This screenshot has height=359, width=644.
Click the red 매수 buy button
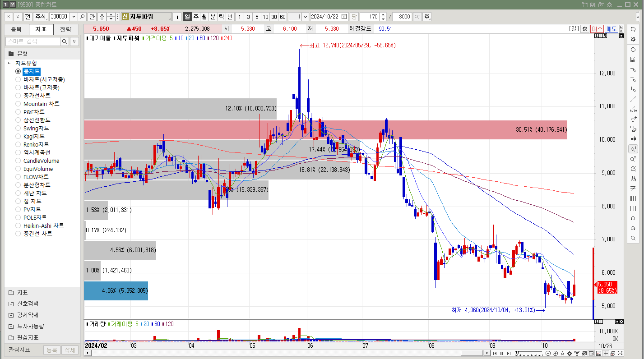point(597,29)
